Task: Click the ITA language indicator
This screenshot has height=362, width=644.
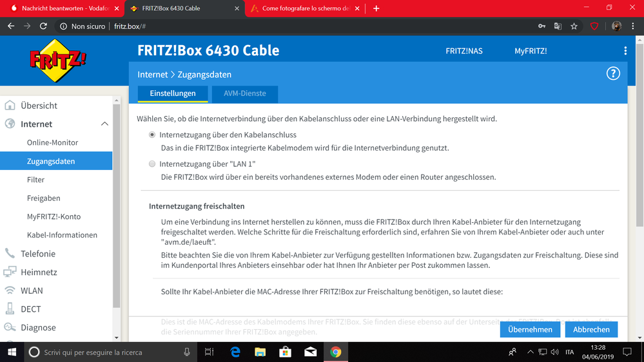Action: [x=569, y=352]
